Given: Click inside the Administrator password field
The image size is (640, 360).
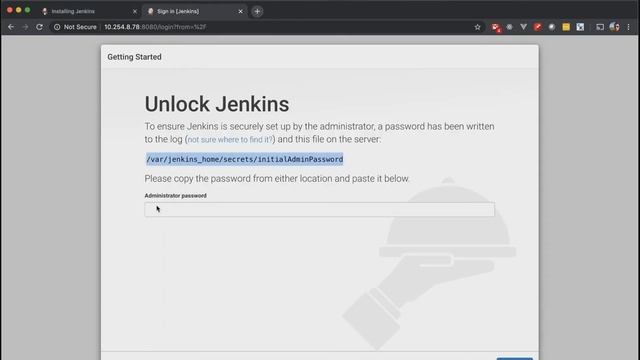Looking at the screenshot, I should [320, 209].
